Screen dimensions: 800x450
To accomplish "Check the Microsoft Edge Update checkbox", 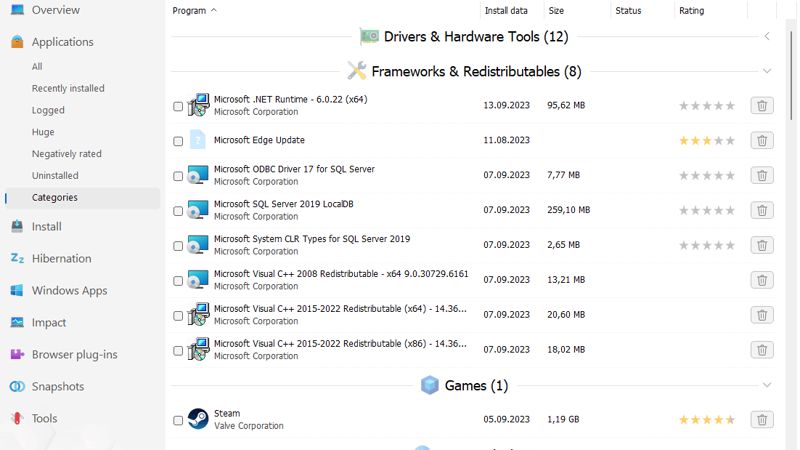I will [178, 141].
